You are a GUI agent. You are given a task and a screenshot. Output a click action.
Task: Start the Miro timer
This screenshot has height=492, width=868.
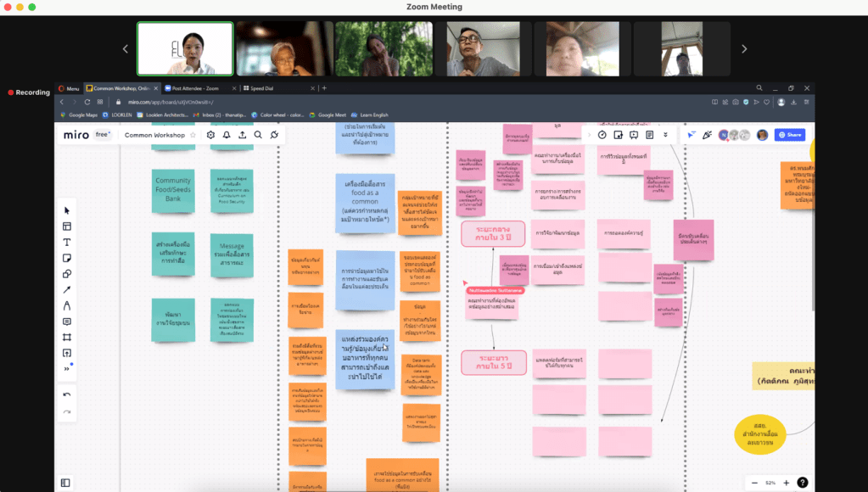click(602, 135)
